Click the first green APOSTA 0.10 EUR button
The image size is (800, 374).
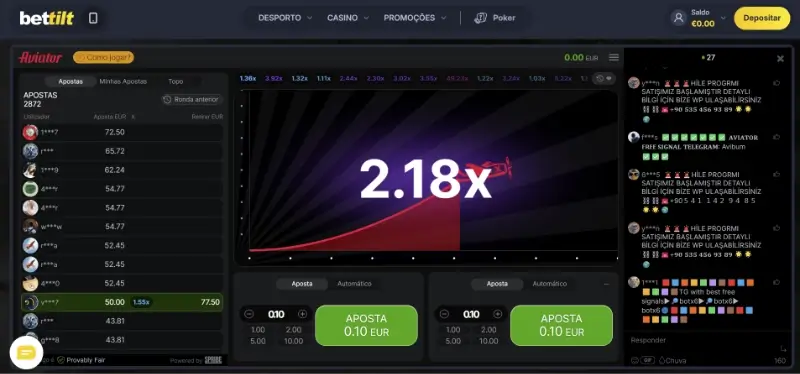click(366, 326)
